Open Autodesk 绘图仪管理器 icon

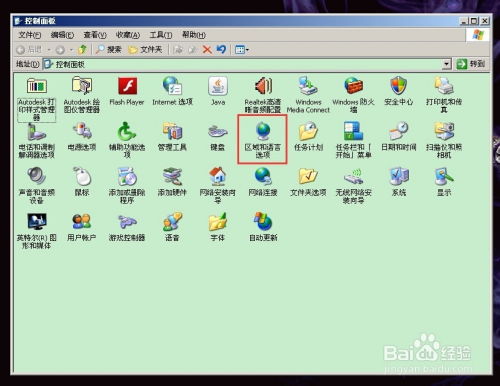point(82,86)
